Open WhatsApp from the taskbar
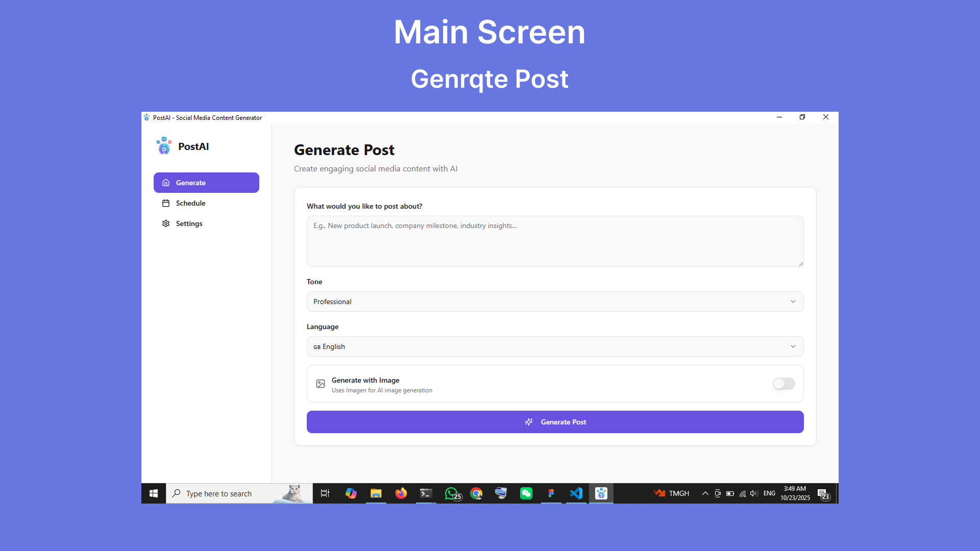Image resolution: width=980 pixels, height=551 pixels. [451, 493]
